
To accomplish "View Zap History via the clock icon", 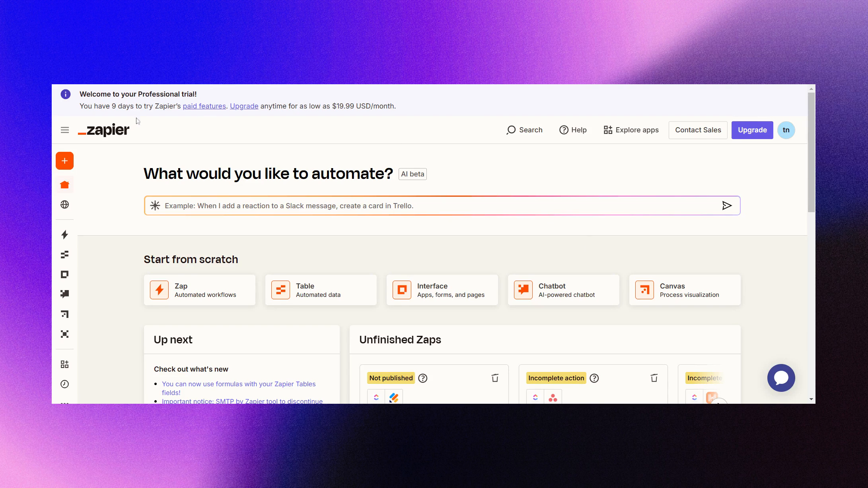I will (x=64, y=384).
